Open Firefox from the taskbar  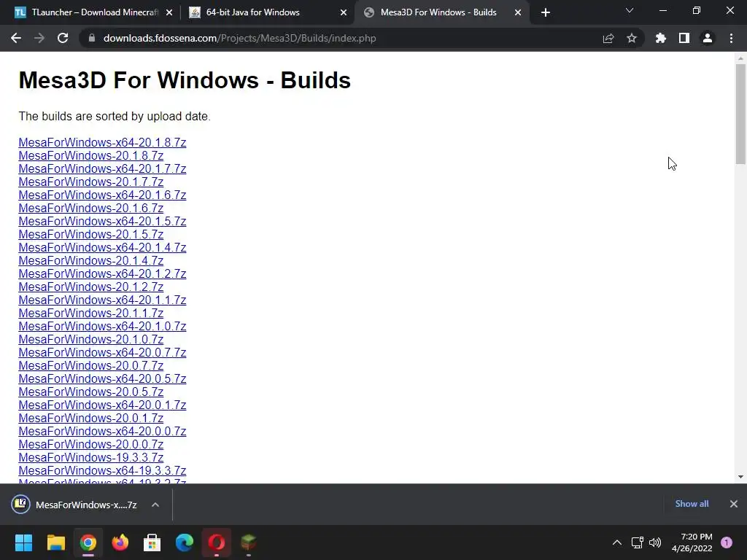coord(120,542)
